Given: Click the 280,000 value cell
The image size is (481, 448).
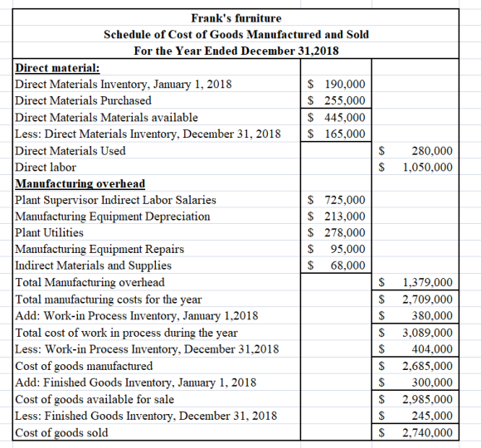Looking at the screenshot, I should 415,151.
